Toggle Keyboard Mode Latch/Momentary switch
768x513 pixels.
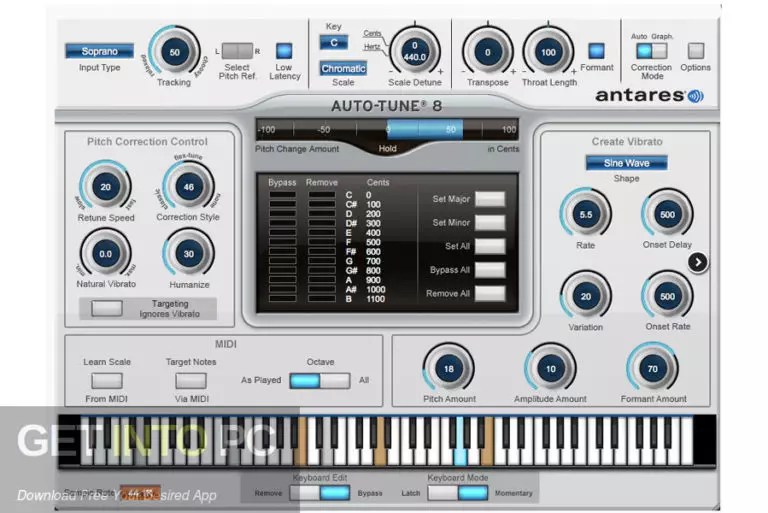coord(457,493)
